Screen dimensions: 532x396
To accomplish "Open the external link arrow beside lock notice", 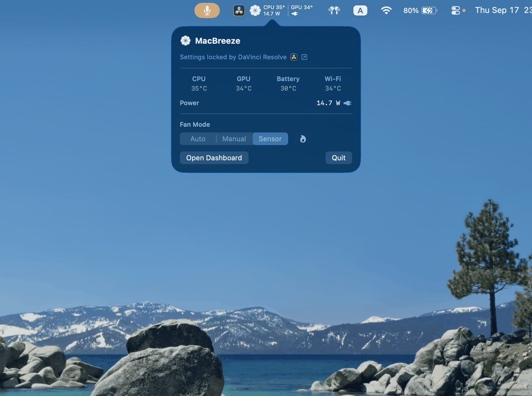I will [304, 57].
